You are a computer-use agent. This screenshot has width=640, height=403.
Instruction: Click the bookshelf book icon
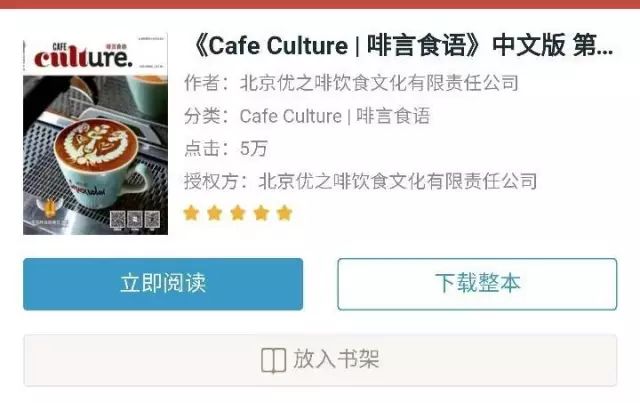tap(273, 361)
